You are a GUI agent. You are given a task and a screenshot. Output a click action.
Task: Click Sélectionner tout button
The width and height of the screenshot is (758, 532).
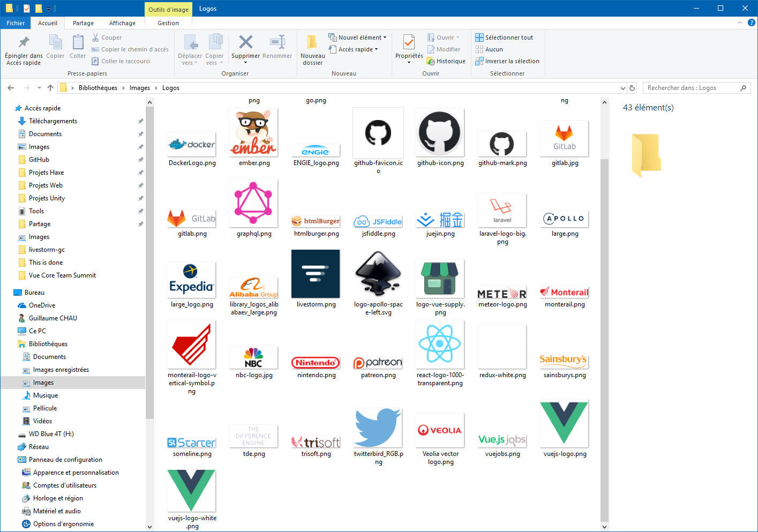[504, 38]
